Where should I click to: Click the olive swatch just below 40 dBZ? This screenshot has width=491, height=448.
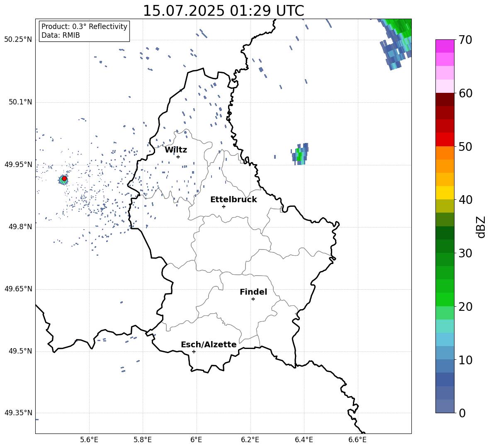(445, 206)
